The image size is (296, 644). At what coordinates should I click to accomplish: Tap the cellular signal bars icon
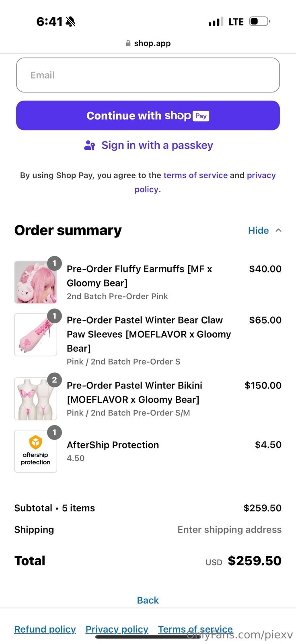tap(216, 22)
